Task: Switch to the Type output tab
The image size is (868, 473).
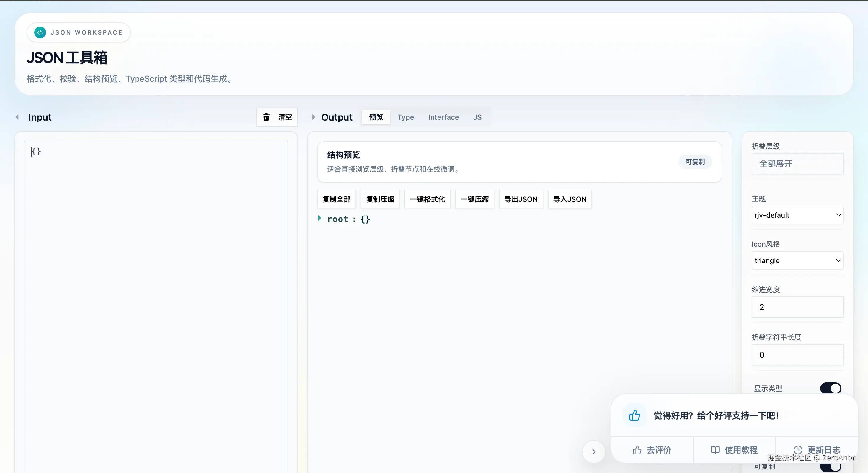Action: coord(405,117)
